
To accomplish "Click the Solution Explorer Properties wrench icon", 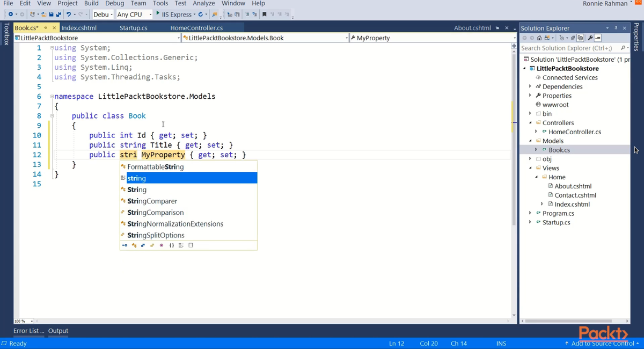I will (x=590, y=38).
